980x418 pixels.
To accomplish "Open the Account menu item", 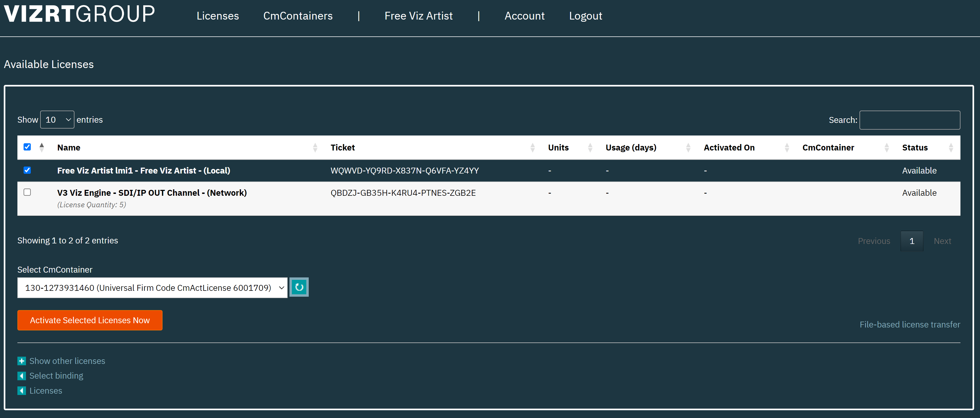I will click(x=524, y=16).
